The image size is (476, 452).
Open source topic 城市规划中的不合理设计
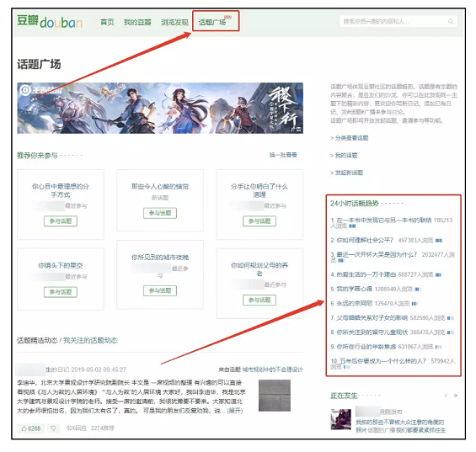[272, 370]
